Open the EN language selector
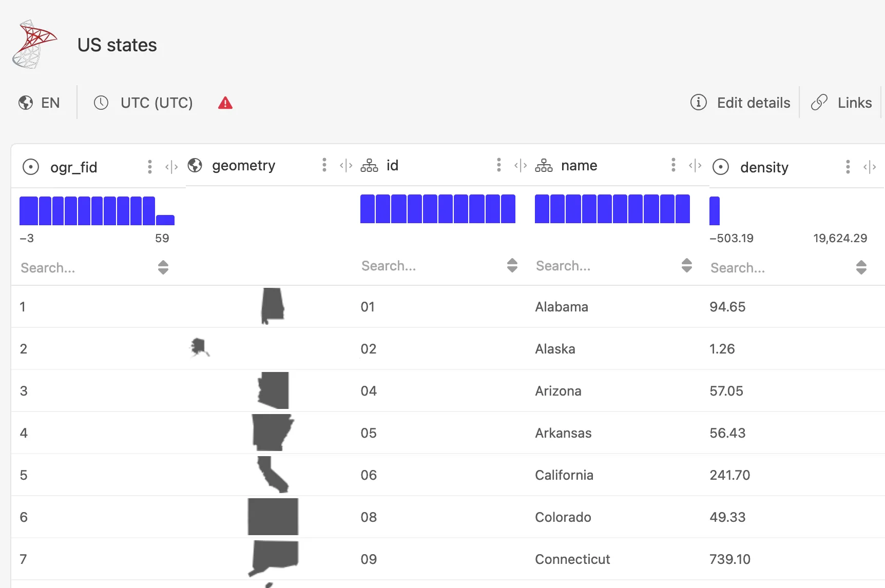Viewport: 885px width, 588px height. click(x=40, y=103)
